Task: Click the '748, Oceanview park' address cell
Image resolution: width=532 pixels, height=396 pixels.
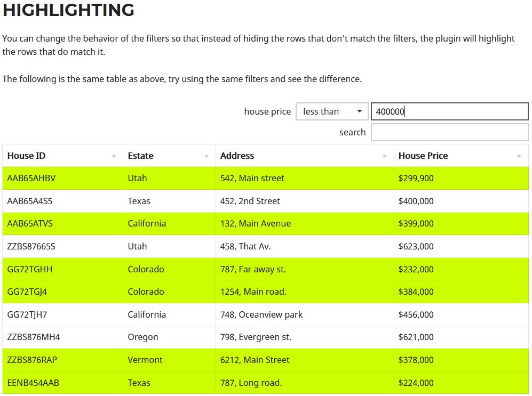Action: pos(261,314)
